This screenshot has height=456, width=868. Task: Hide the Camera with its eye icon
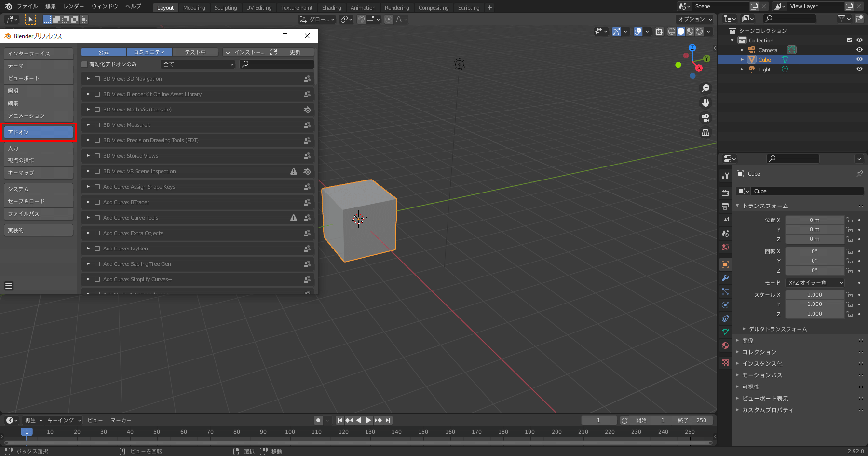859,50
